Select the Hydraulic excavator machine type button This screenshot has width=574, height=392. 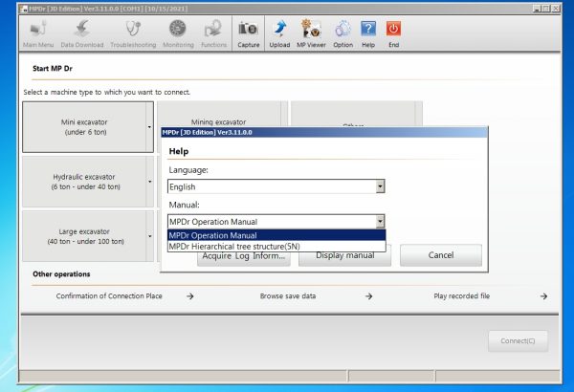pos(84,182)
